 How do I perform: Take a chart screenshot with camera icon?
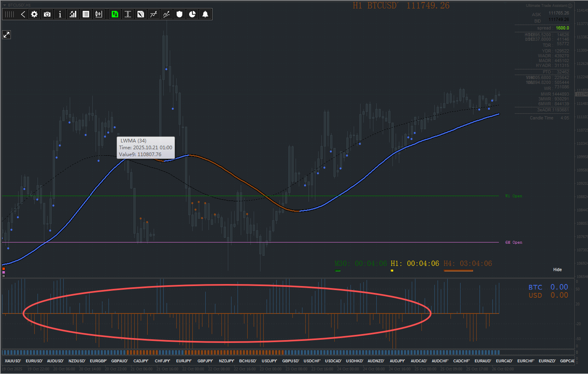point(47,14)
